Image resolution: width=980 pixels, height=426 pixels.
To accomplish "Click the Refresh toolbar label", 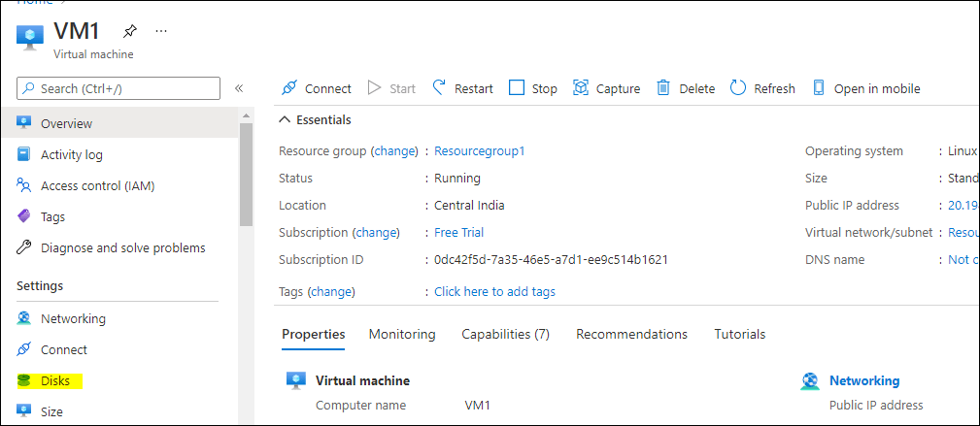I will (x=774, y=88).
